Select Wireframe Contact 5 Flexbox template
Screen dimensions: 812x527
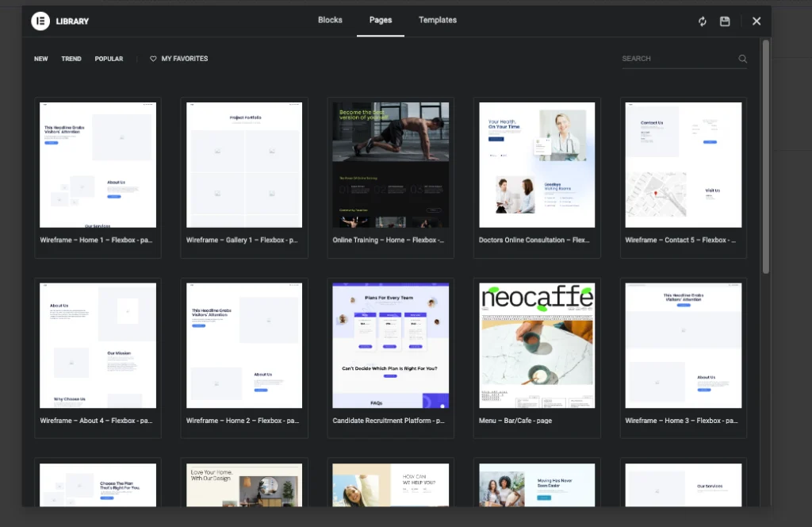[683, 165]
